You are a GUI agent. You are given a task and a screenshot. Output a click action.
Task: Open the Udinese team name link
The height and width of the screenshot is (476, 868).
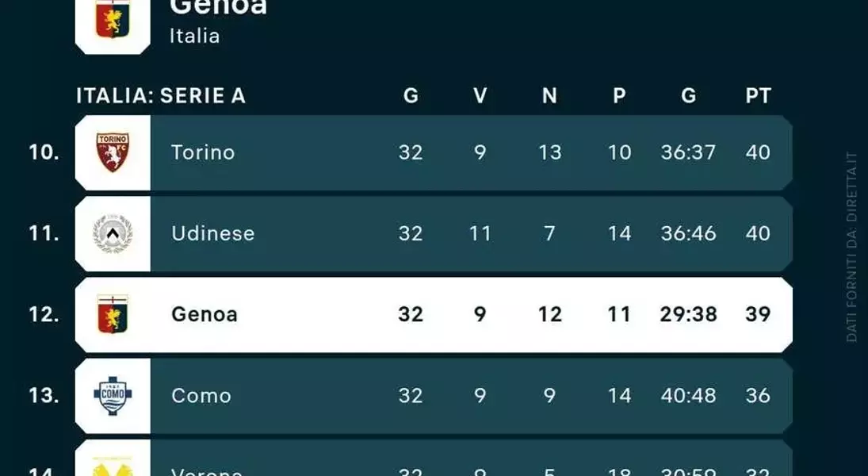click(213, 233)
